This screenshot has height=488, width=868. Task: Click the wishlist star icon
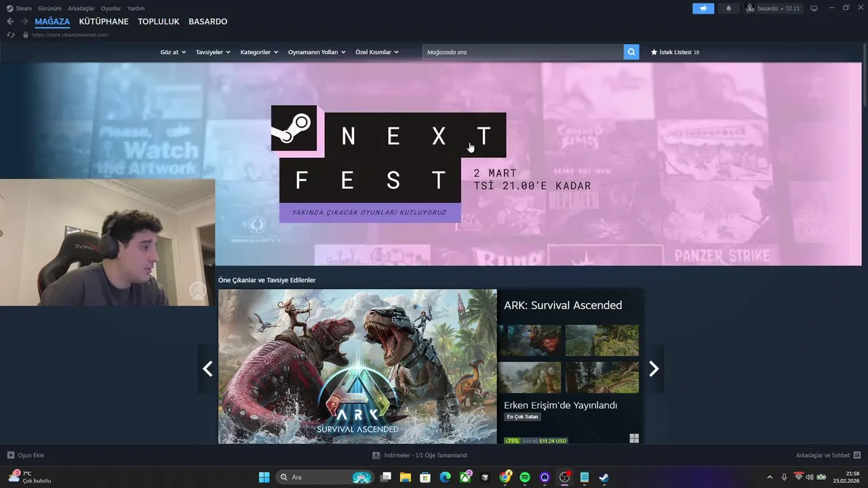coord(654,52)
